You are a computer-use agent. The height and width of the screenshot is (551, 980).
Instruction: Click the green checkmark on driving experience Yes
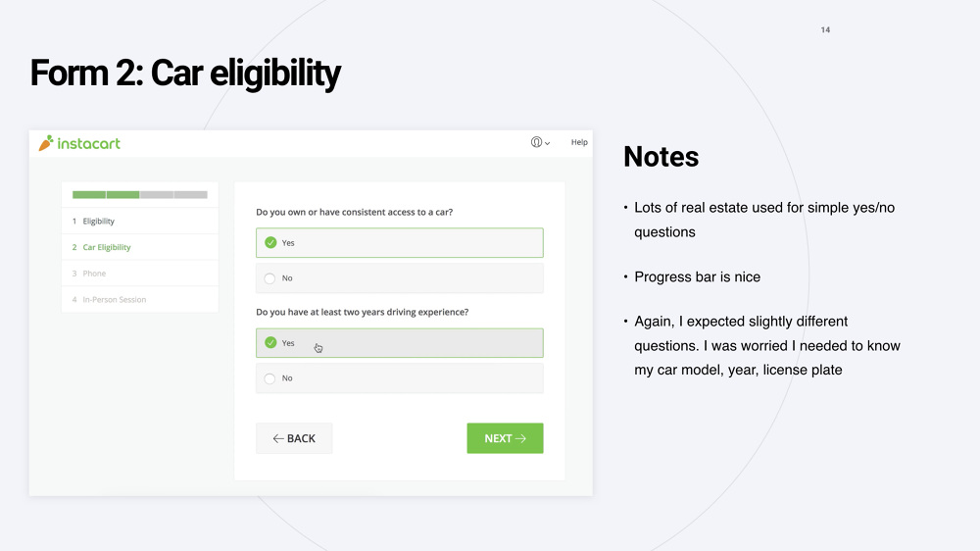[x=270, y=343]
